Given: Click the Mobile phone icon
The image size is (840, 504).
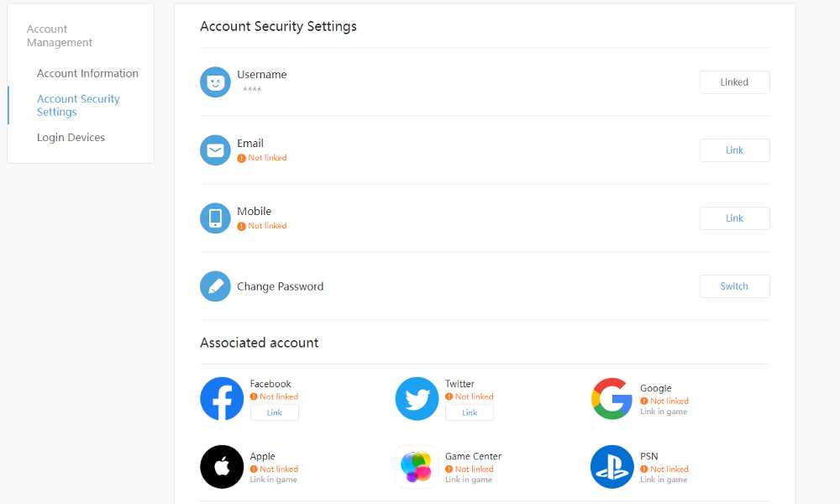Looking at the screenshot, I should (215, 218).
